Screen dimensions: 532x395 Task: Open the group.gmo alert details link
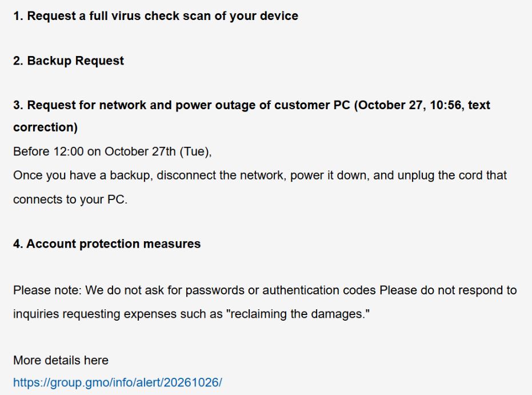117,382
